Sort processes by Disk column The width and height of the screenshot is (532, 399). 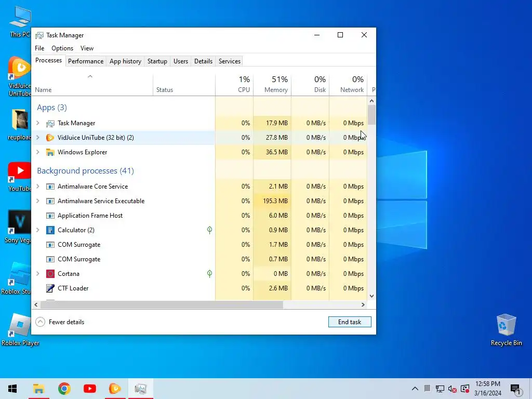coord(311,85)
